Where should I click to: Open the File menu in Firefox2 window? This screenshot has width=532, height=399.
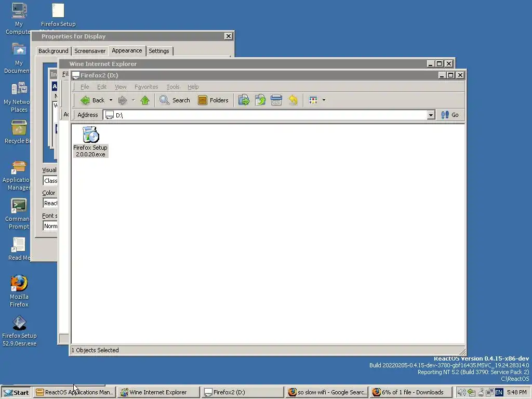coord(85,87)
